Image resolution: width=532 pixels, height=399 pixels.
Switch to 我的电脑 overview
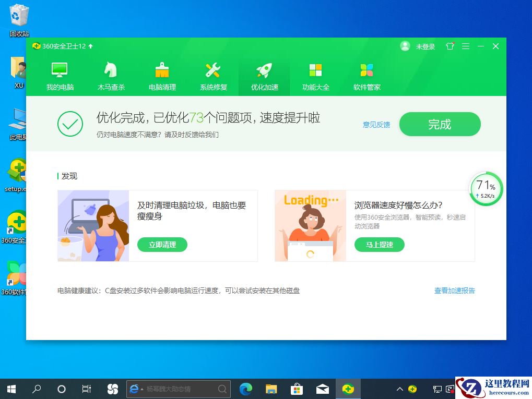(59, 75)
